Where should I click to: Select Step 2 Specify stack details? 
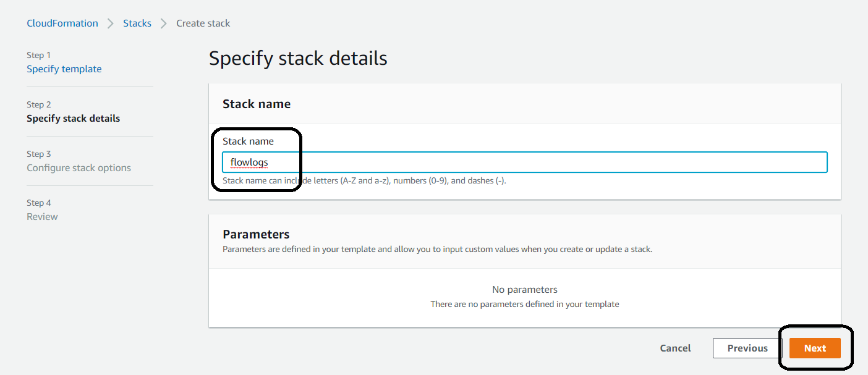[x=74, y=119]
